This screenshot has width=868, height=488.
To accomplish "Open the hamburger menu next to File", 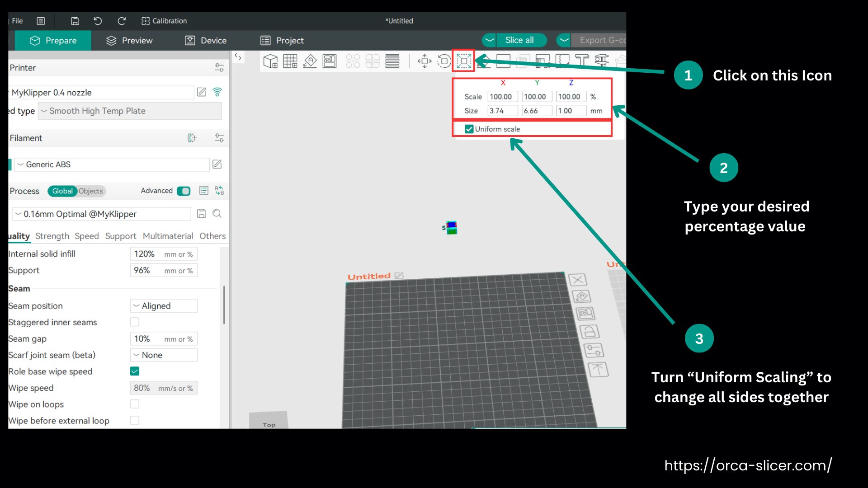I will [x=41, y=21].
